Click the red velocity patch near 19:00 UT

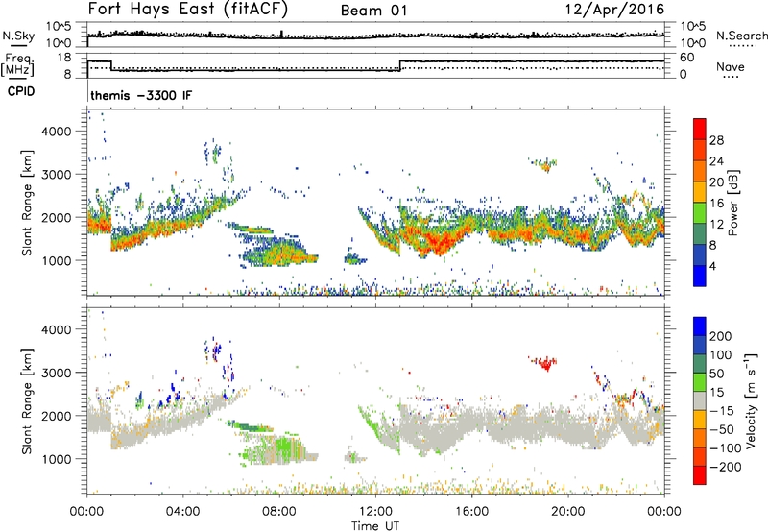coord(544,364)
